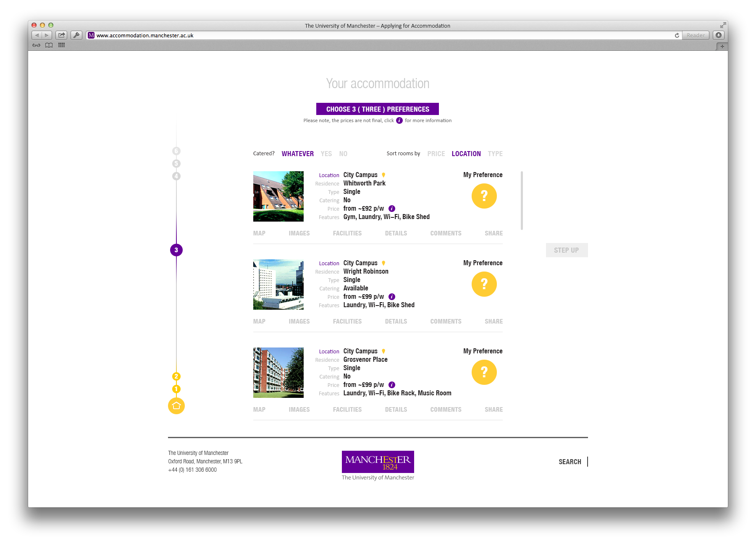Click the price info icon for Wright Robinson
Viewport: 756px width, 546px height.
[x=392, y=297]
